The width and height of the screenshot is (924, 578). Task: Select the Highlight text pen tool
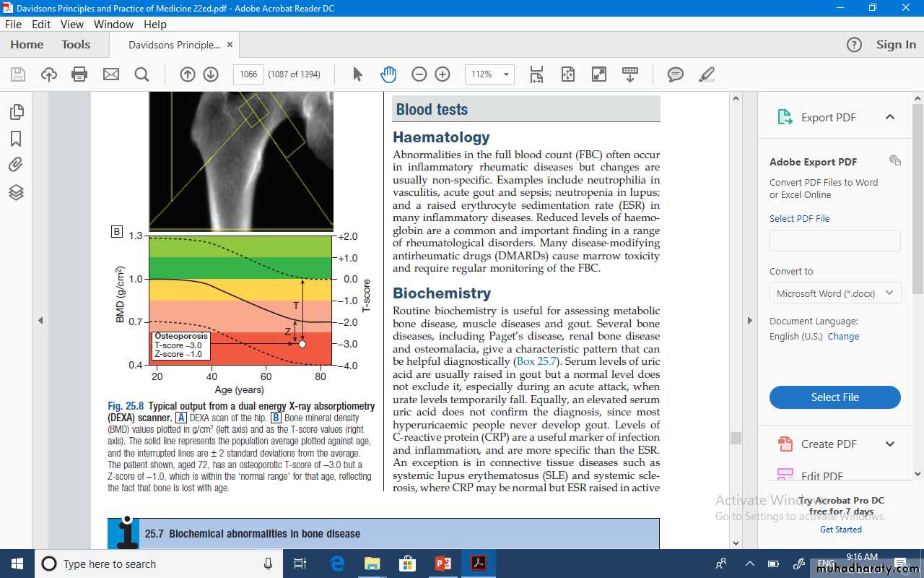click(x=707, y=74)
